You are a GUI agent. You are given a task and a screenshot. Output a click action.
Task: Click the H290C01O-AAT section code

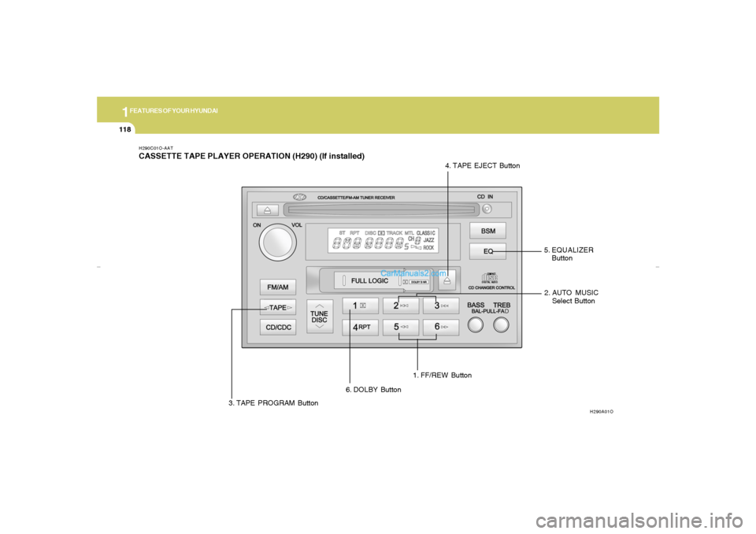tap(156, 148)
